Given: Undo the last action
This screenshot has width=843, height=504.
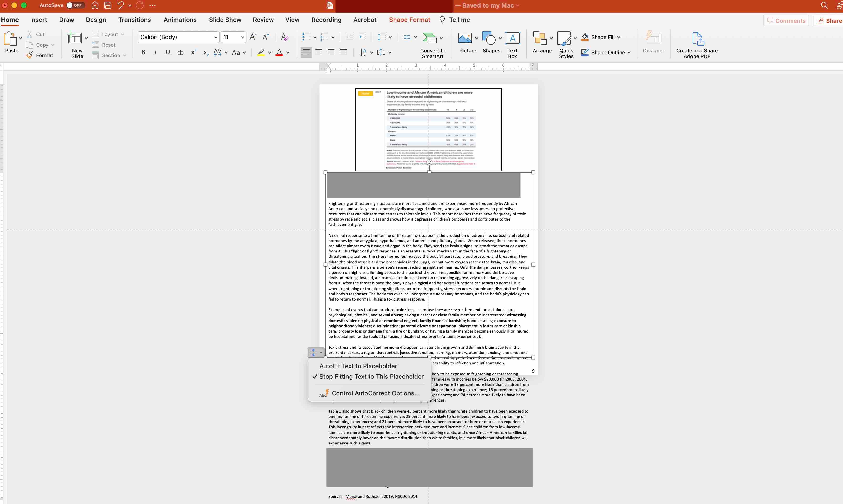Looking at the screenshot, I should (121, 5).
